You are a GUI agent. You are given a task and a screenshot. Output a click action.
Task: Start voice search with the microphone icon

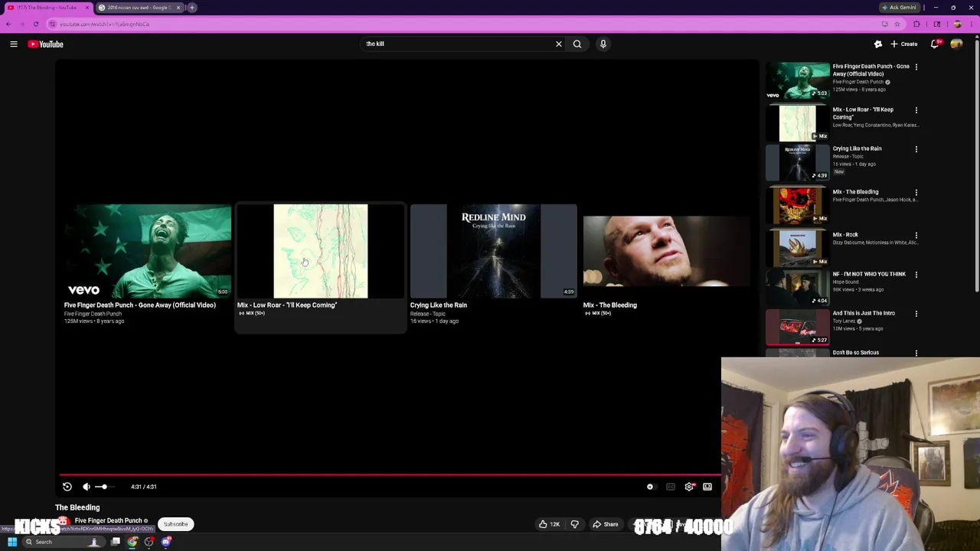pyautogui.click(x=603, y=44)
